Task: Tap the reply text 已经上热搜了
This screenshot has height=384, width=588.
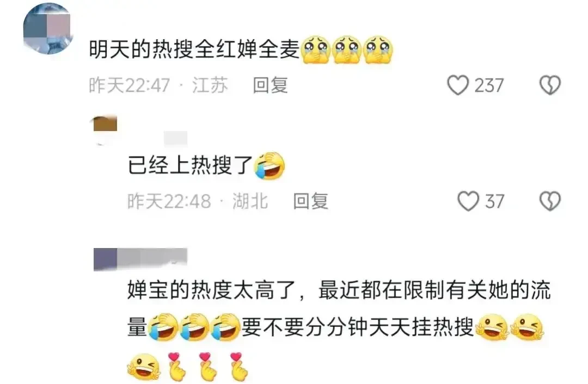Action: point(190,165)
